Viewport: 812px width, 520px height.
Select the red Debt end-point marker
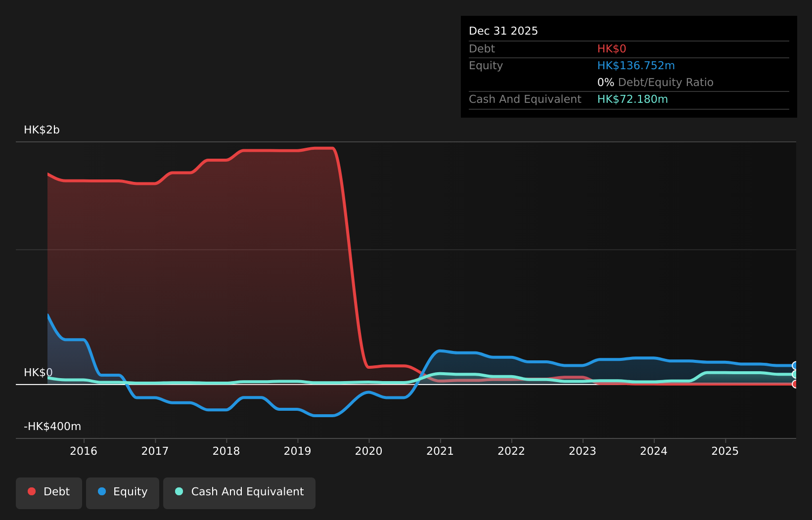tap(795, 384)
